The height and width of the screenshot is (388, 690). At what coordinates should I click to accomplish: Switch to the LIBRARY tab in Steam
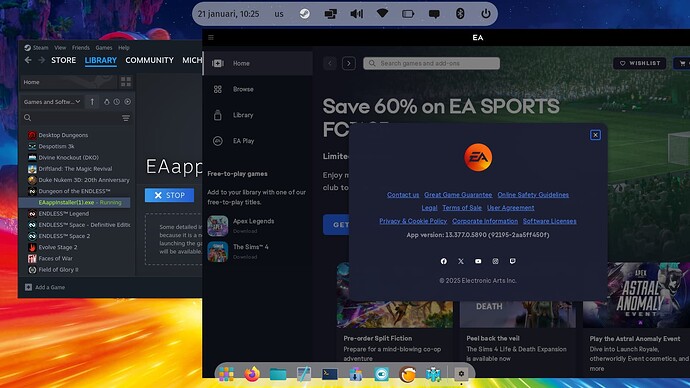click(x=101, y=60)
